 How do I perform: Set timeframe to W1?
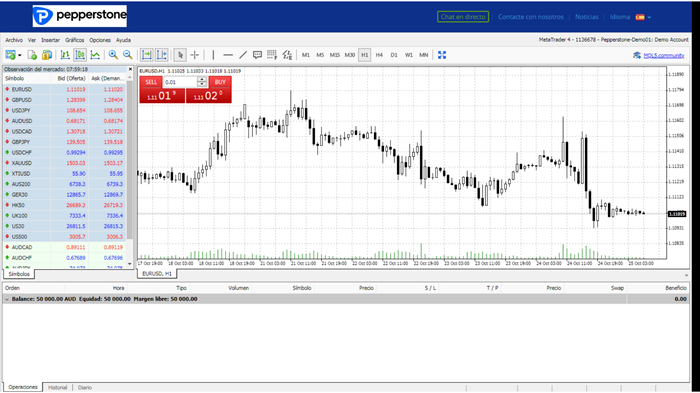(x=408, y=55)
